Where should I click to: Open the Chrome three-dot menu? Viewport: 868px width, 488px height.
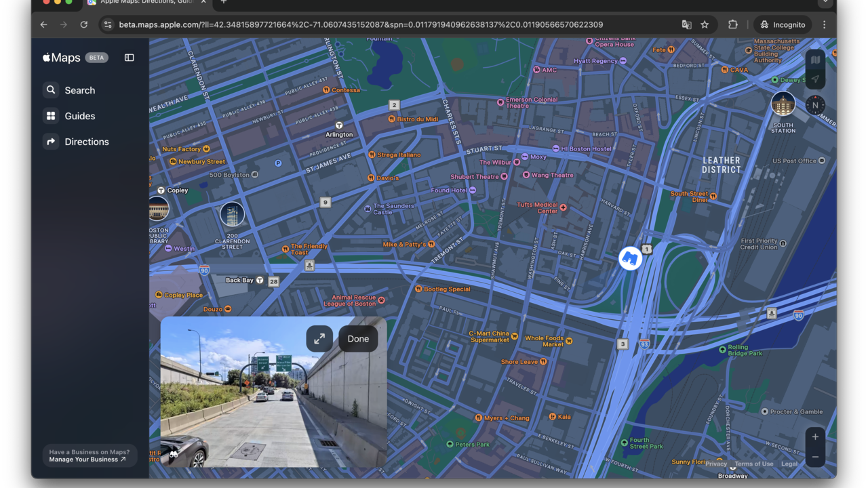pos(824,24)
